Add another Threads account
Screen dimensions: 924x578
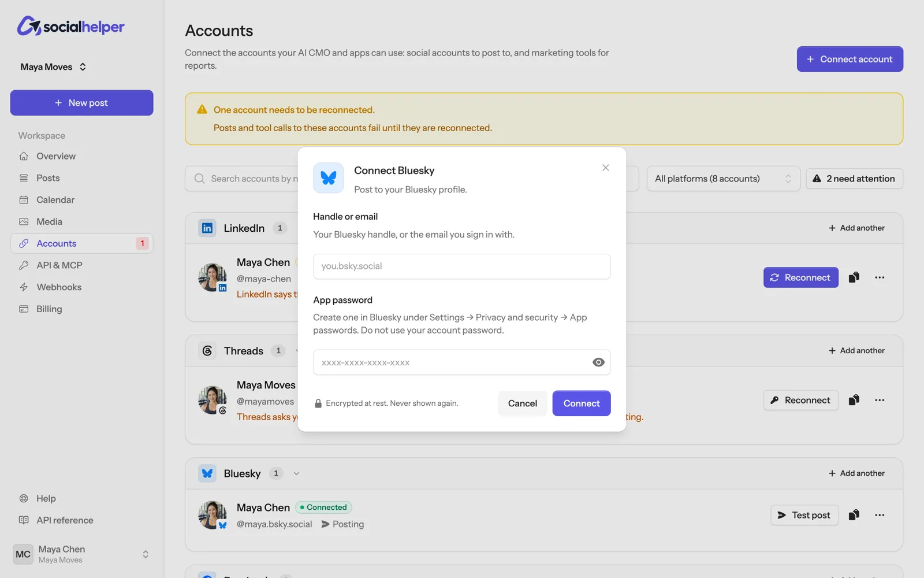point(856,351)
